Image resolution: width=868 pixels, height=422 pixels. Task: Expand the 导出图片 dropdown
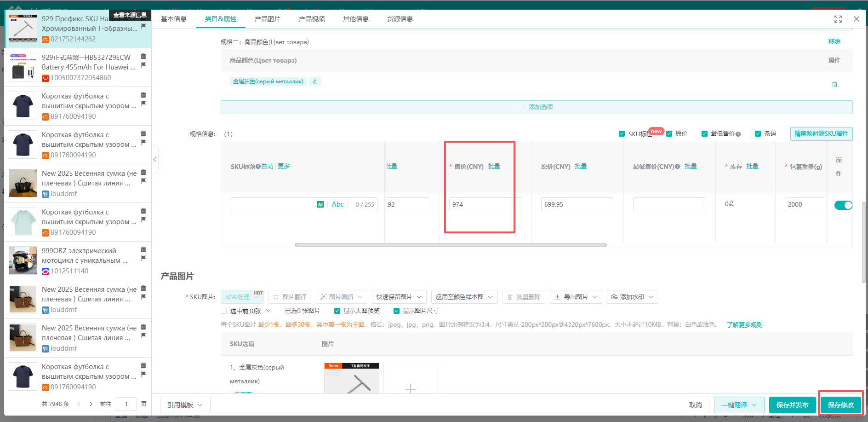[x=576, y=297]
